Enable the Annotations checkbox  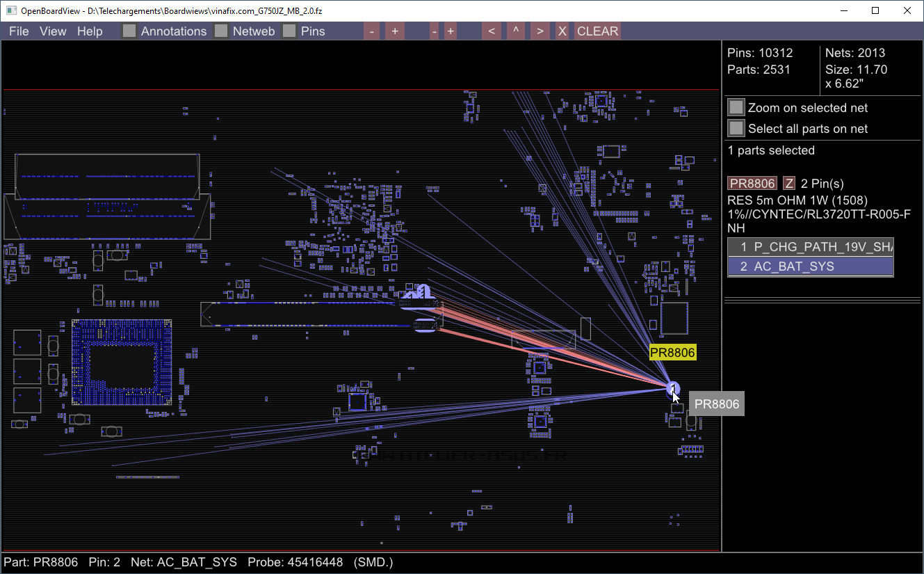(x=129, y=31)
